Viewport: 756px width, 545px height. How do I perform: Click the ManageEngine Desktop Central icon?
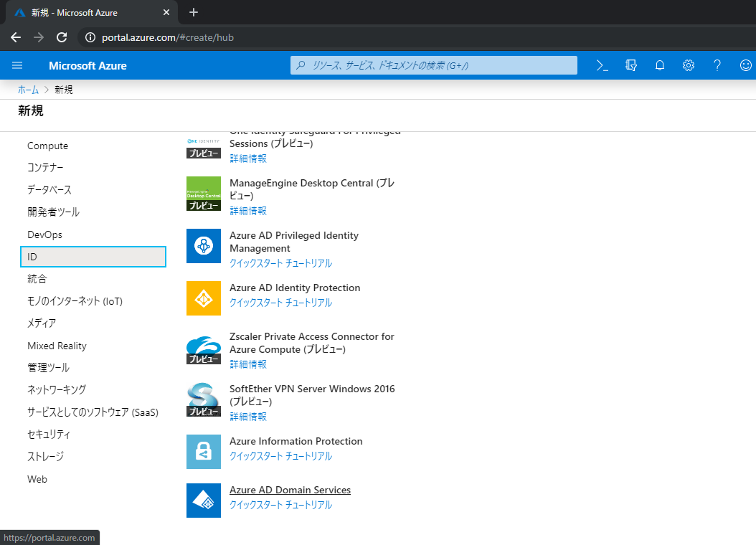click(x=204, y=194)
